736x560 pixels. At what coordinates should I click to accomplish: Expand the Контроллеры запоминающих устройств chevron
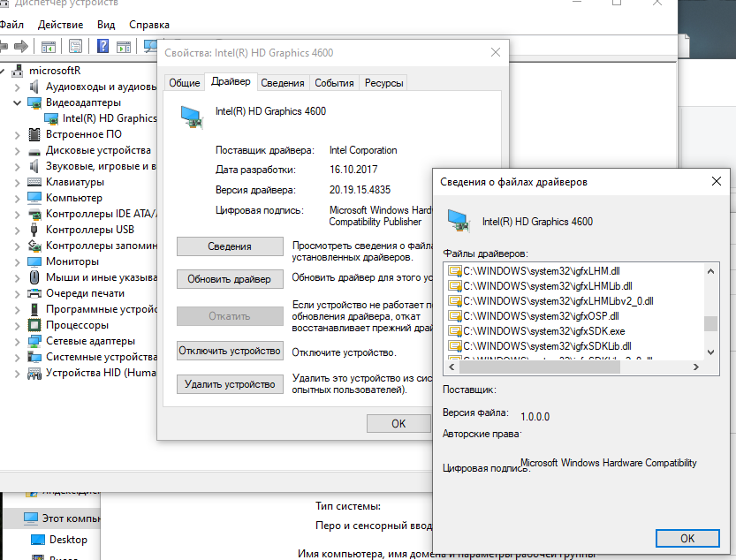(18, 246)
